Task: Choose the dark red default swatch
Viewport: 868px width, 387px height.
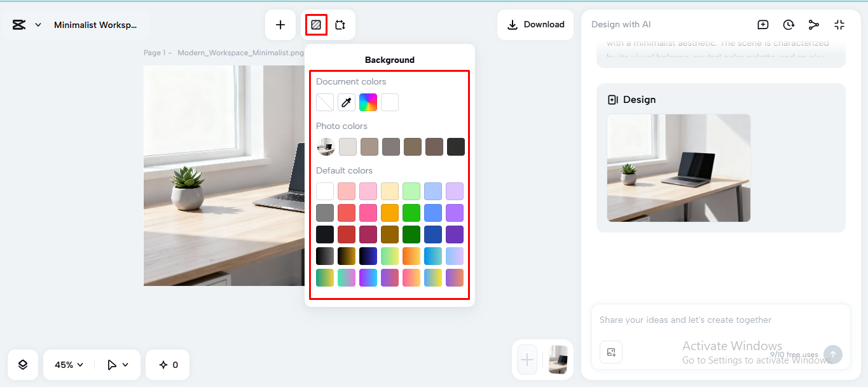Action: coord(347,234)
